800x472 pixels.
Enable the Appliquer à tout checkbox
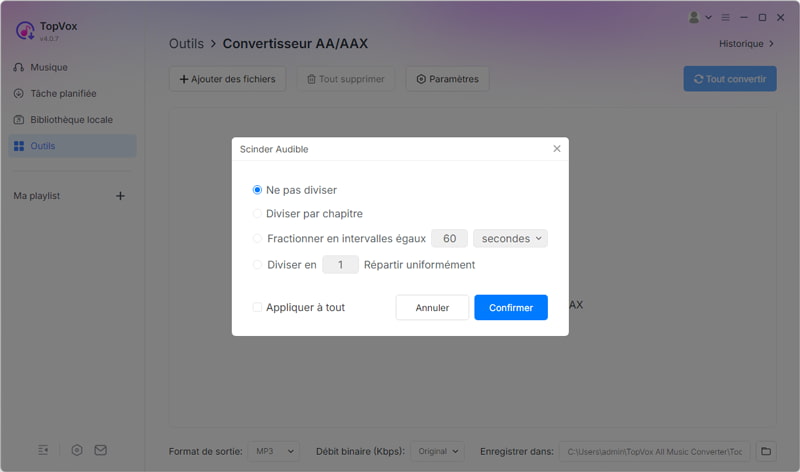(x=258, y=308)
